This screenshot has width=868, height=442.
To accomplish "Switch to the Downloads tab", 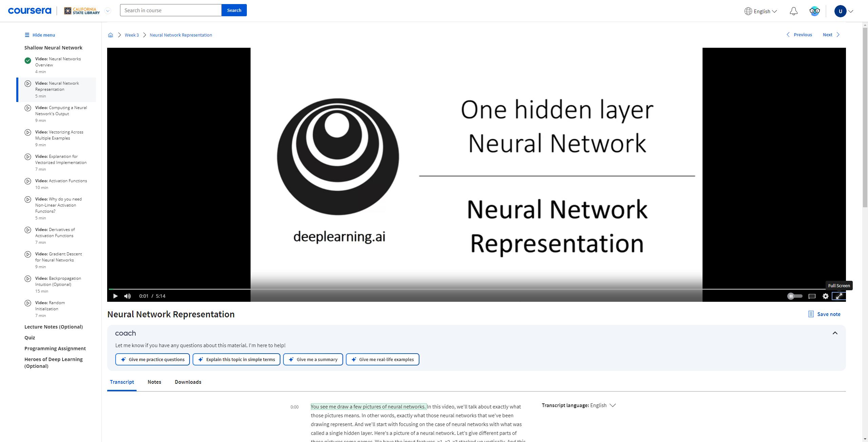I will pyautogui.click(x=188, y=382).
